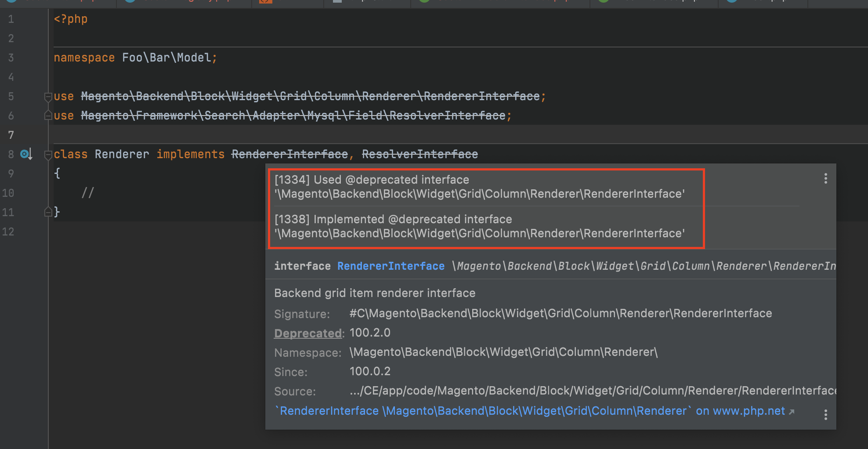Click the deprecated ResolverInterface import on line 6
The image size is (868, 449).
(293, 116)
